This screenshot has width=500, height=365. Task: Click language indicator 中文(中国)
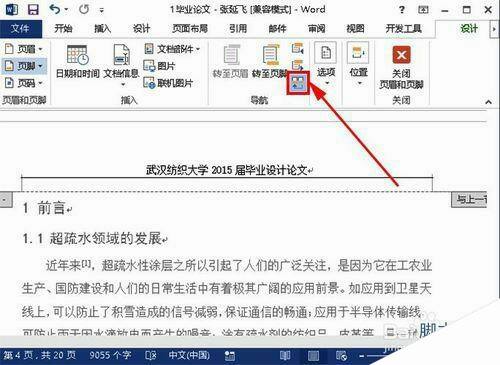189,355
